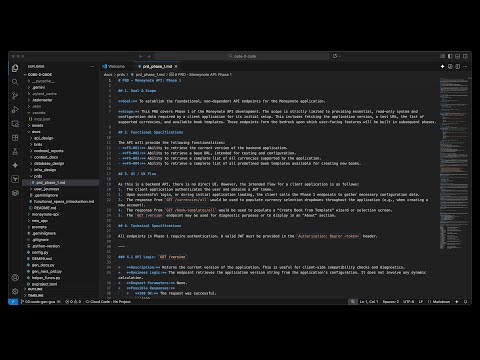The image size is (480, 360).
Task: Click the docs breadcrumb segment
Action: coord(108,75)
